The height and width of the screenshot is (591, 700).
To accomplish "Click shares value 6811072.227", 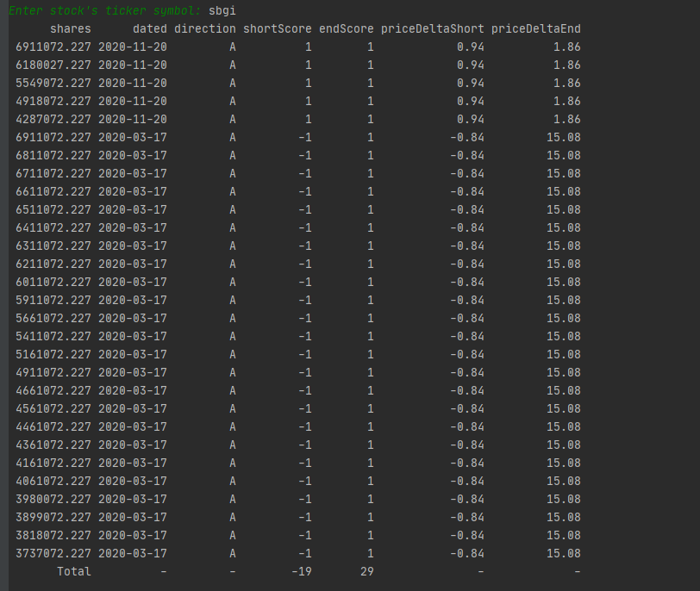I will click(53, 156).
